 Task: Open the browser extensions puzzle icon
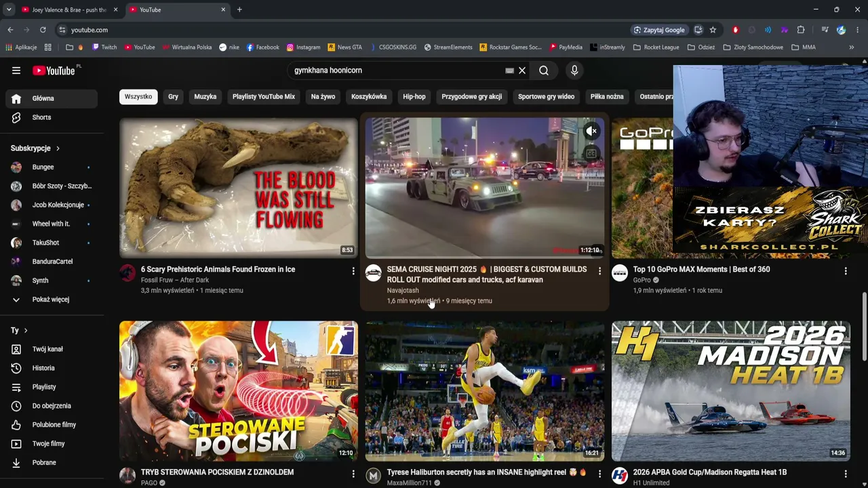click(x=801, y=30)
